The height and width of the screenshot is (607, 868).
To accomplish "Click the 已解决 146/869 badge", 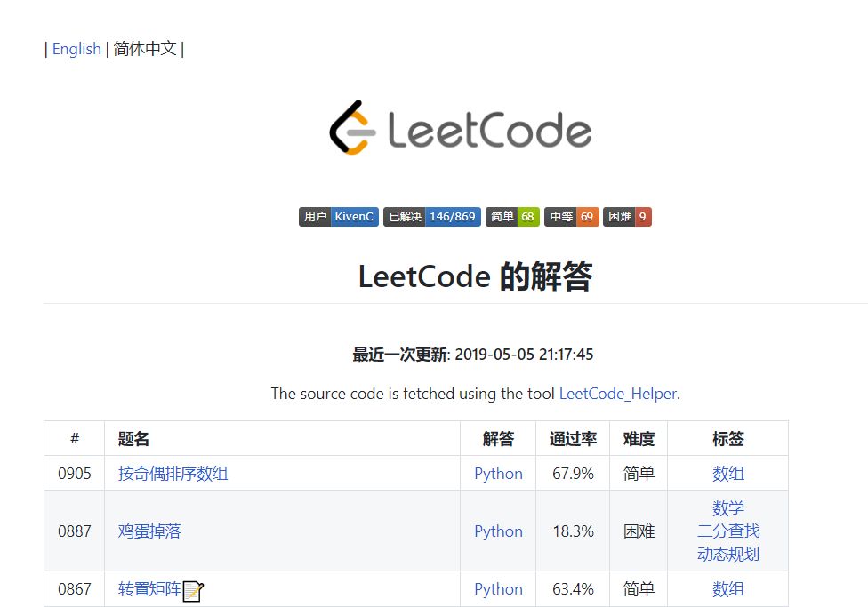I will [432, 217].
